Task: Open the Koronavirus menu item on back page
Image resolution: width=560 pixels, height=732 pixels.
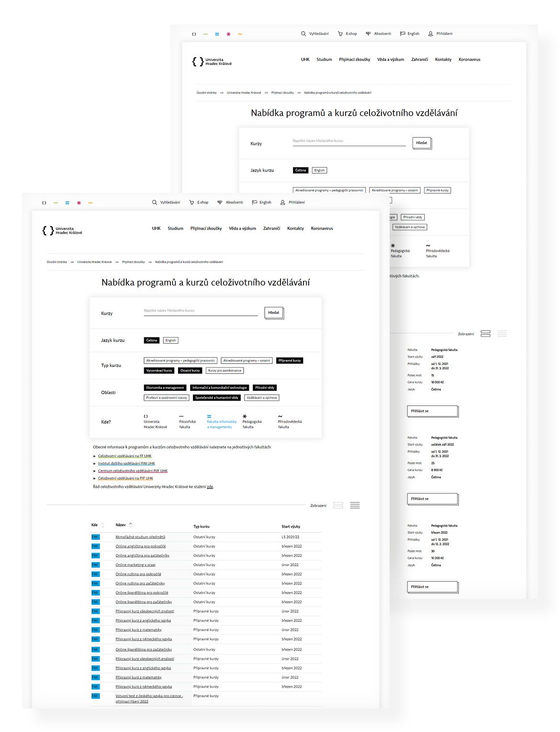Action: point(469,60)
